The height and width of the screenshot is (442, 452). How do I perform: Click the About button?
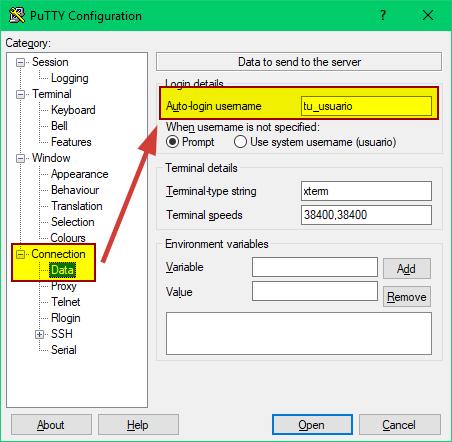coord(51,425)
